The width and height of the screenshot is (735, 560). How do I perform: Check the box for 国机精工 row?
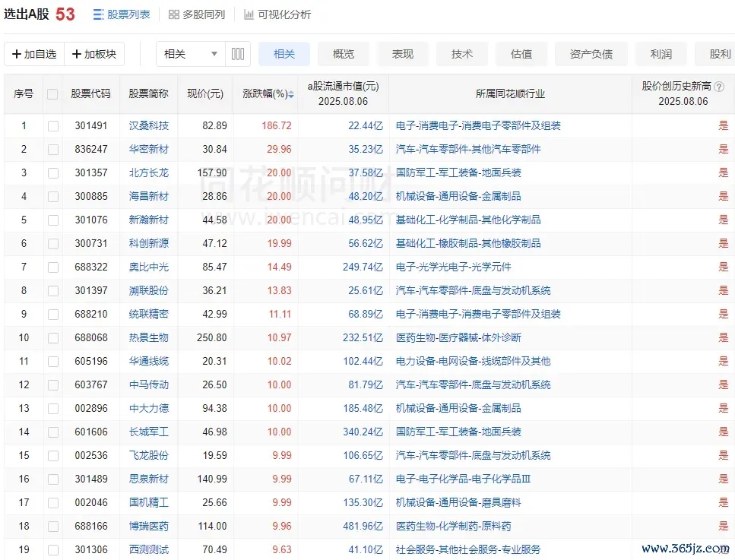tap(53, 503)
